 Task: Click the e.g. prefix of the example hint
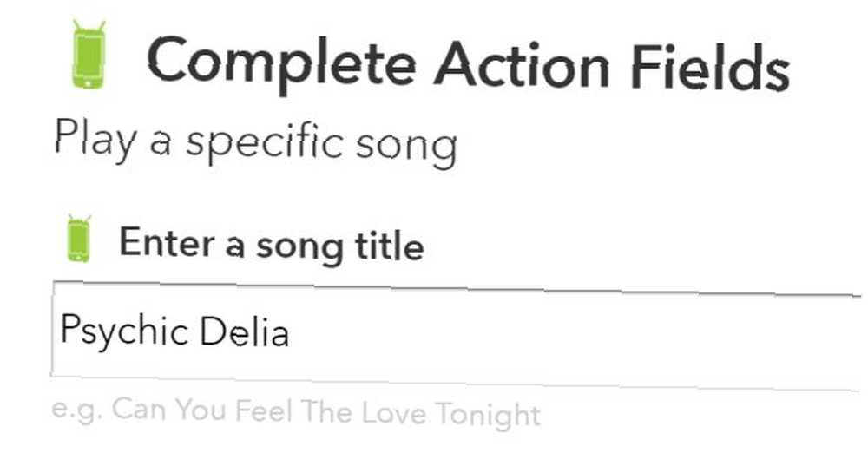tap(77, 410)
